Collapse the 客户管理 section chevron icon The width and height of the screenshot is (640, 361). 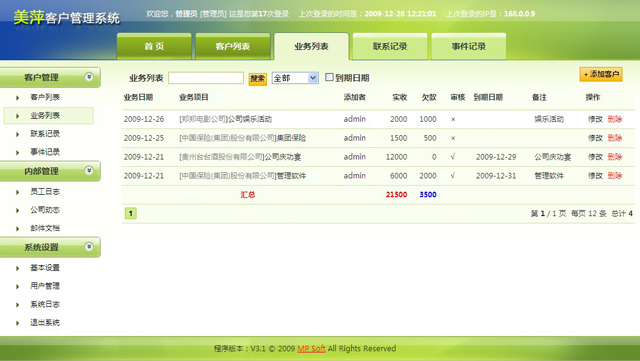coord(89,77)
